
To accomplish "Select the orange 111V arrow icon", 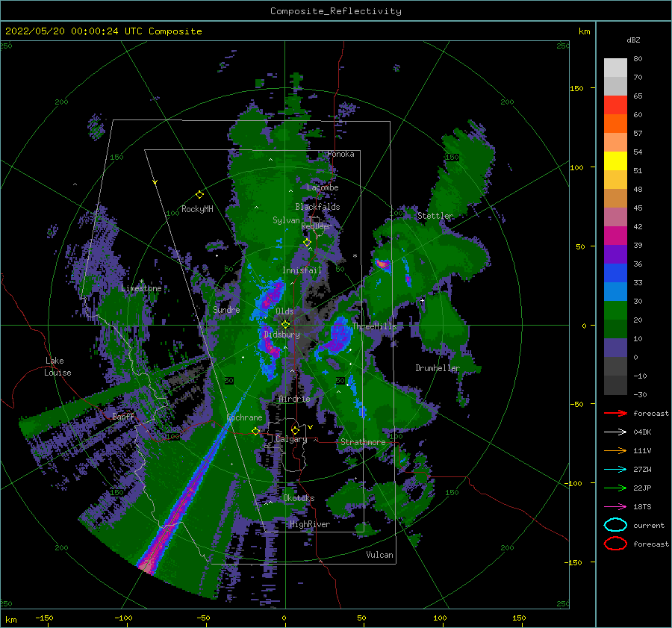I will (x=615, y=450).
